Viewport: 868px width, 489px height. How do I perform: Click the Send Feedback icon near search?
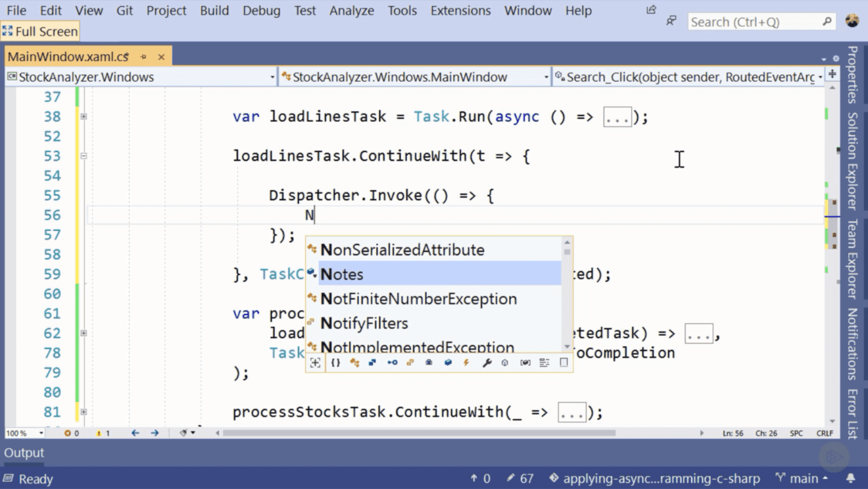coord(671,22)
